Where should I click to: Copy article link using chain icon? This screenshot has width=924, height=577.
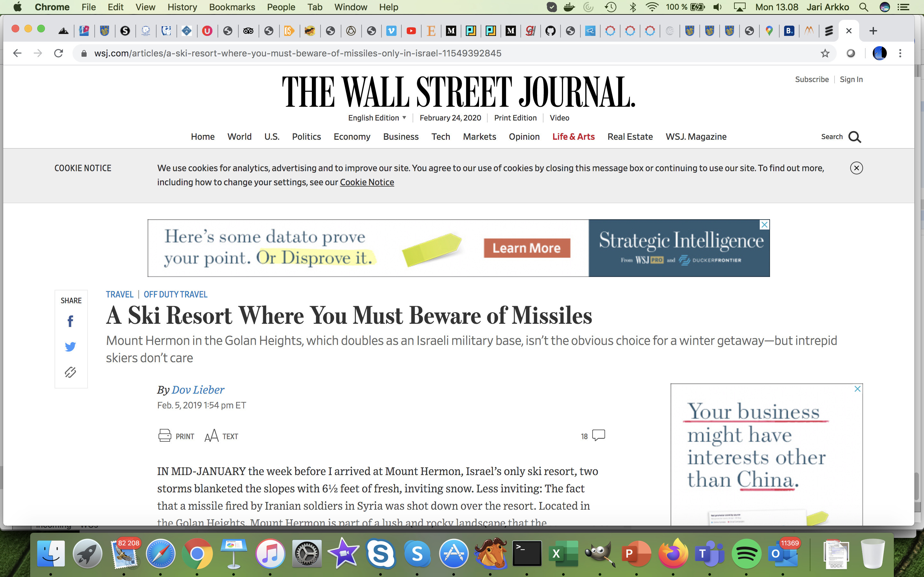pos(70,372)
